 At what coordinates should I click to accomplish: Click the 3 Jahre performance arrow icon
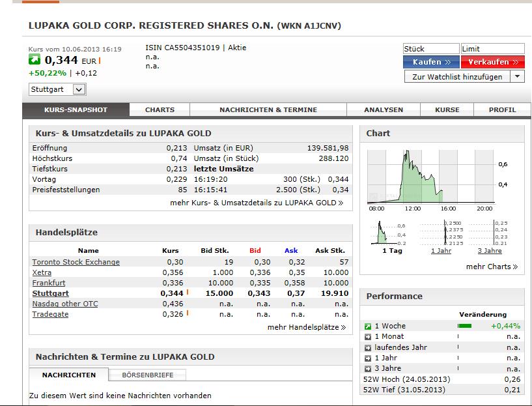(x=368, y=368)
